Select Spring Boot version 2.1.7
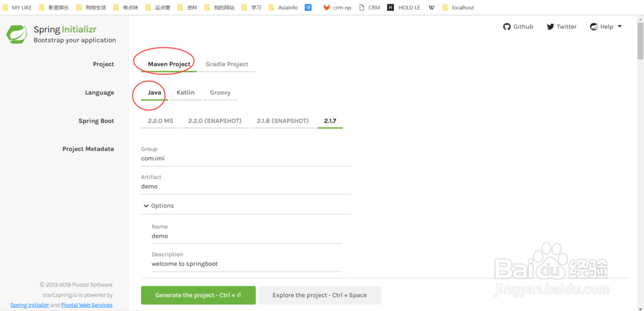Screen dimensions: 644x311 (x=330, y=121)
